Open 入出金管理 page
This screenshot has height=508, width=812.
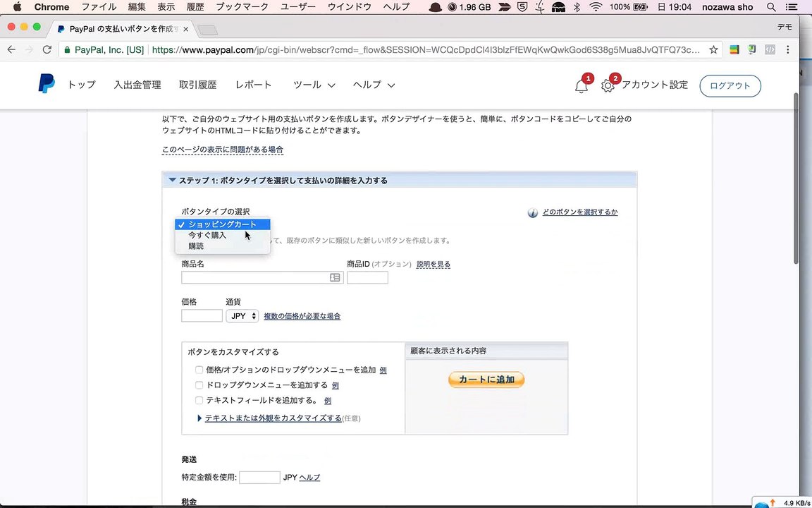click(x=137, y=85)
